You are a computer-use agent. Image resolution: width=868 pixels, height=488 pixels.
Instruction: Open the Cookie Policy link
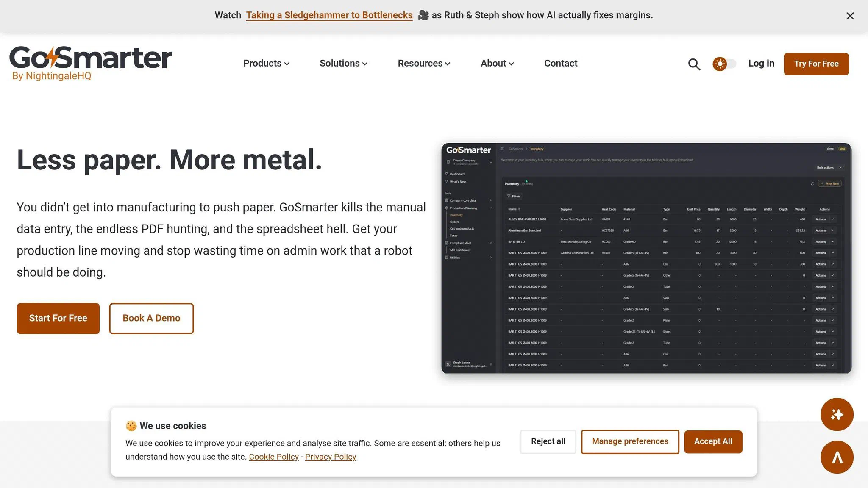pos(274,457)
